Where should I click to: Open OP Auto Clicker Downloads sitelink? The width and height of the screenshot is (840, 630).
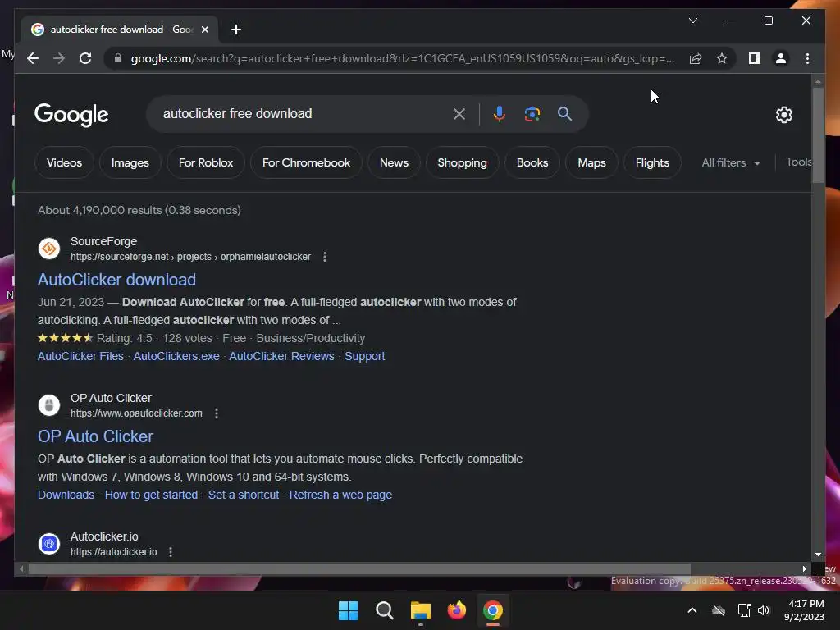coord(66,495)
